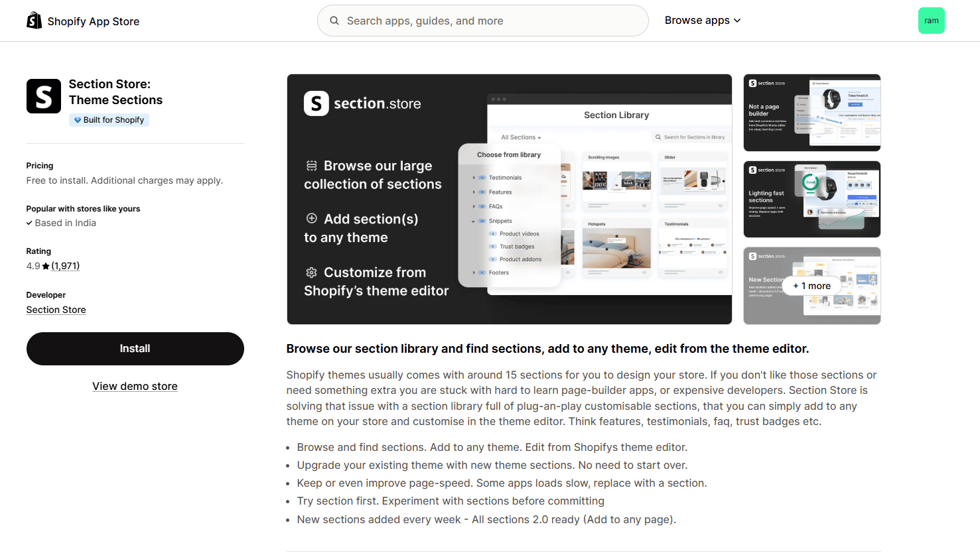Click the Based in India checkmark icon
The width and height of the screenshot is (980, 553).
click(x=29, y=223)
